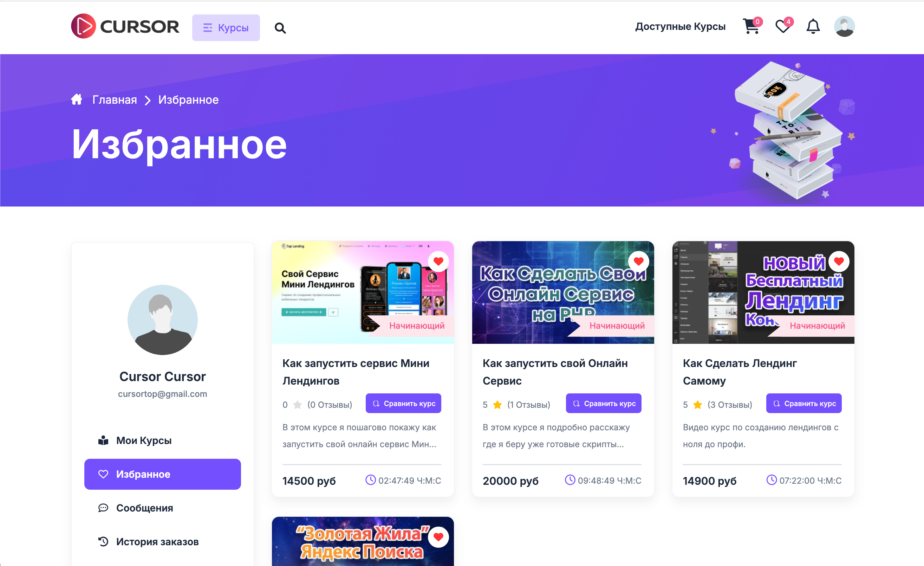This screenshot has height=566, width=924.
Task: Click the clock icon on Мини Лендингов card
Action: pos(371,480)
